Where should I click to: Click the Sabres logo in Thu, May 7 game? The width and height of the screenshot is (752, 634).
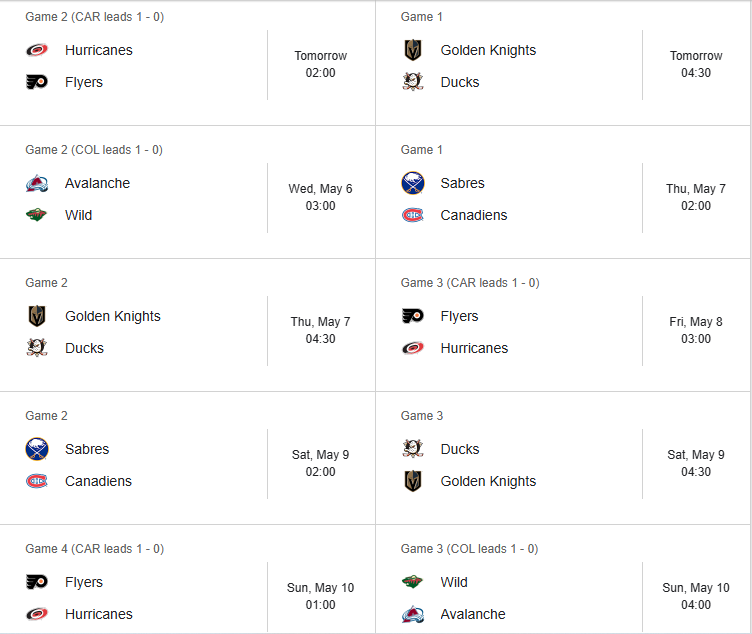(413, 183)
